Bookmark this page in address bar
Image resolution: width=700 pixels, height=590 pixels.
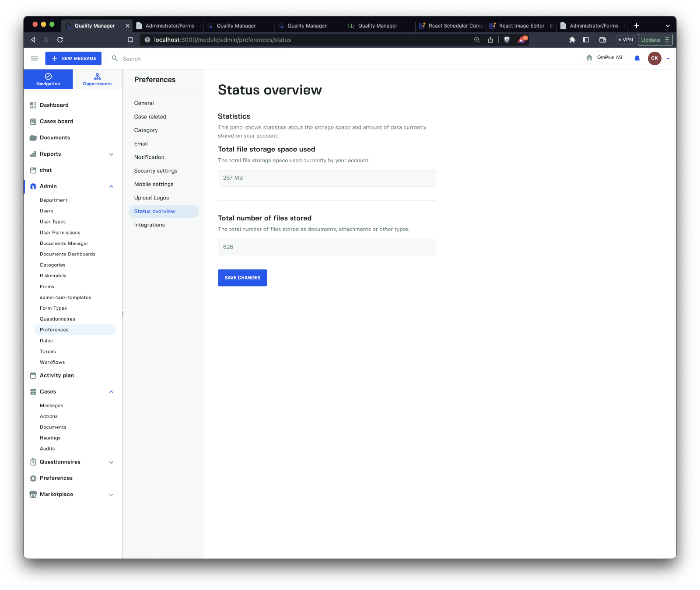(x=130, y=40)
